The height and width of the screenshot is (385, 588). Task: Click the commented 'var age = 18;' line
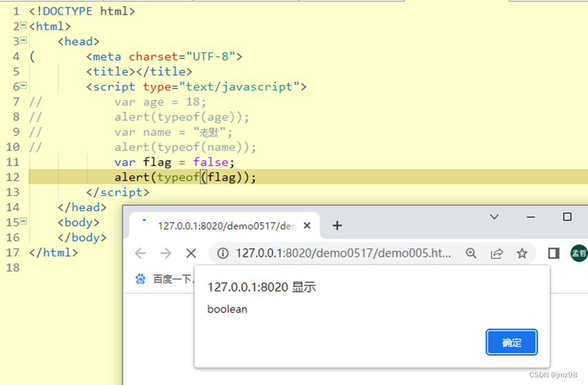160,102
